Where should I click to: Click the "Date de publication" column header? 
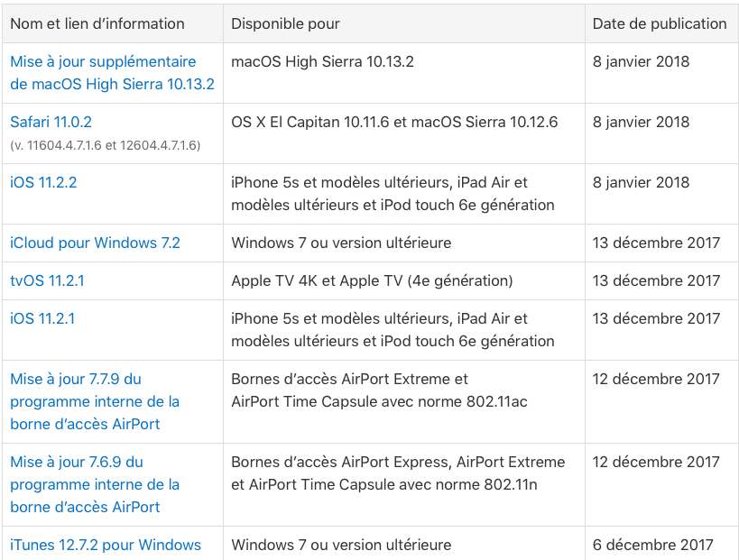tap(660, 23)
